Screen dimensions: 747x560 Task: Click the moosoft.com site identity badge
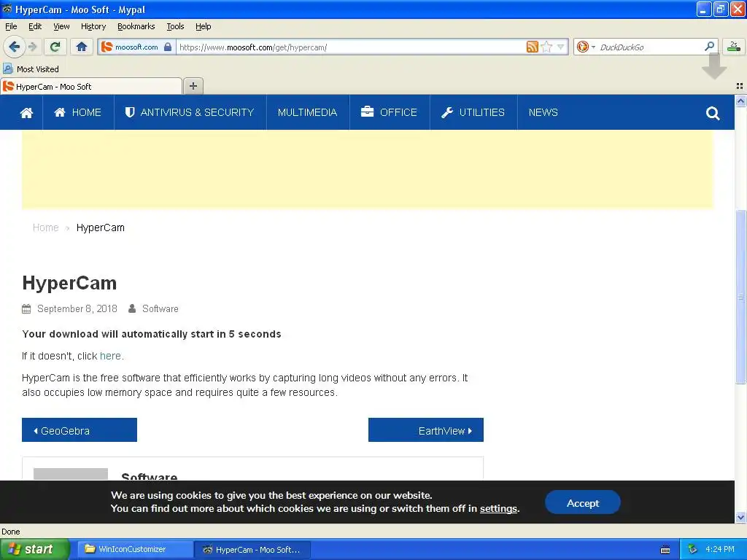tap(136, 47)
